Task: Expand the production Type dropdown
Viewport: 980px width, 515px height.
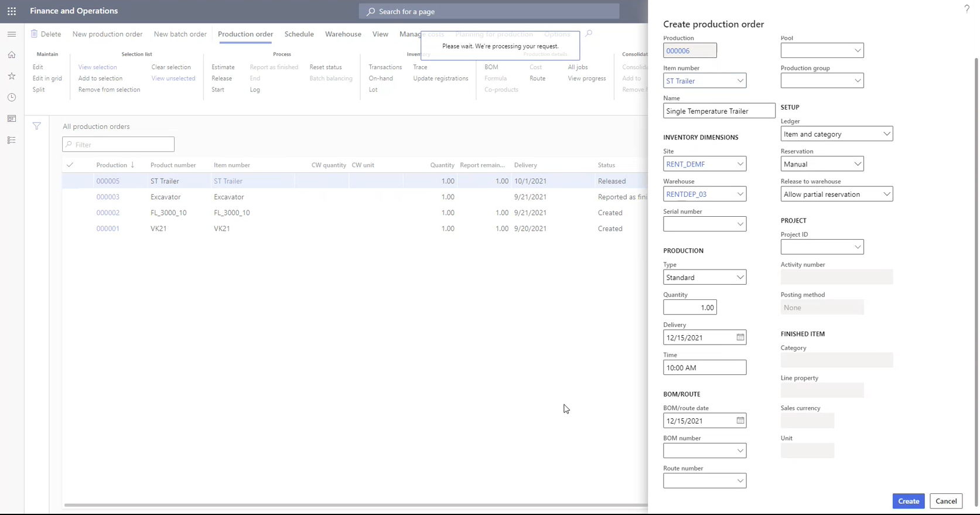Action: [x=740, y=277]
